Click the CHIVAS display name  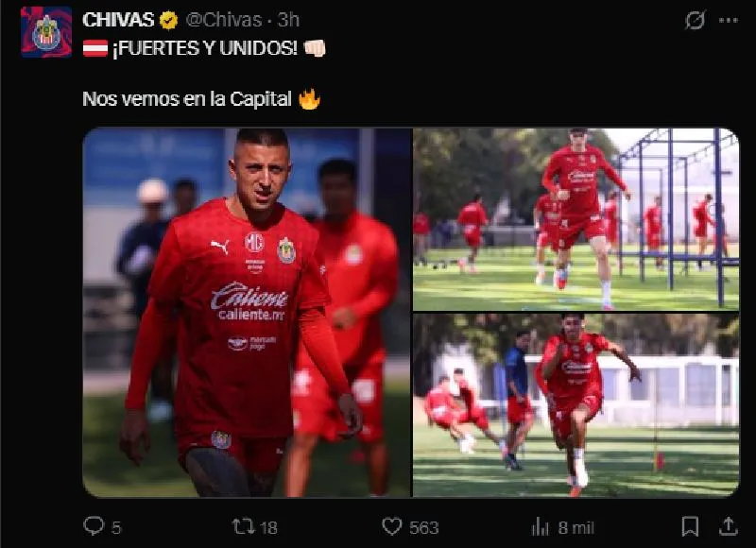(x=118, y=20)
